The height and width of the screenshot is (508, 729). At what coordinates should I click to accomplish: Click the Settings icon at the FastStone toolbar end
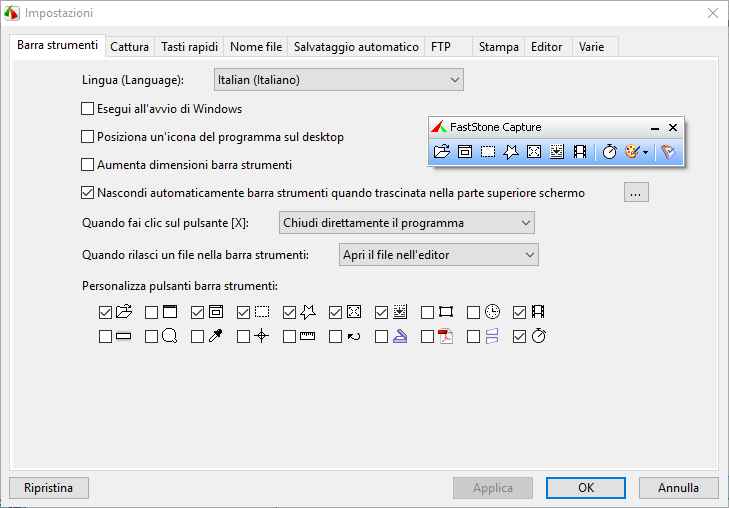click(668, 152)
